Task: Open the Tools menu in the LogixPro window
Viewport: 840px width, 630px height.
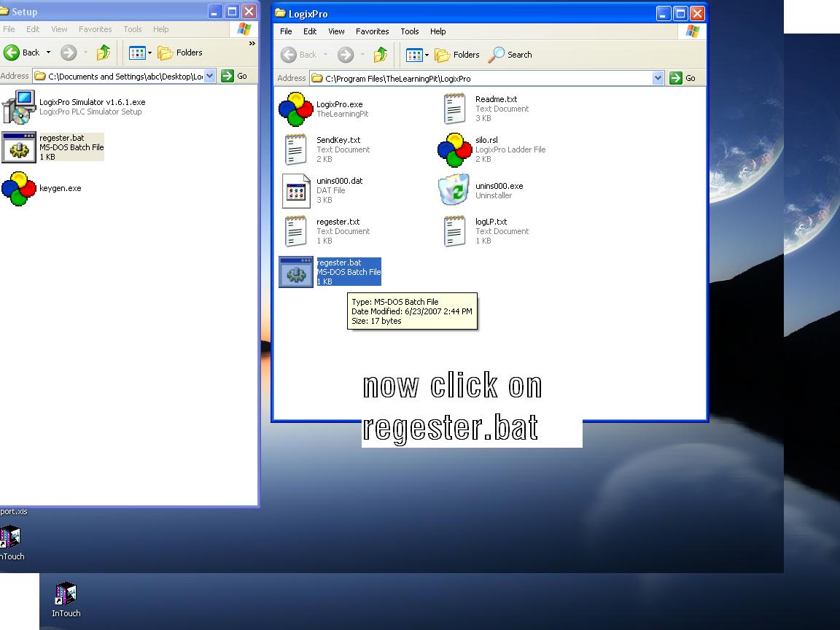Action: pyautogui.click(x=409, y=31)
